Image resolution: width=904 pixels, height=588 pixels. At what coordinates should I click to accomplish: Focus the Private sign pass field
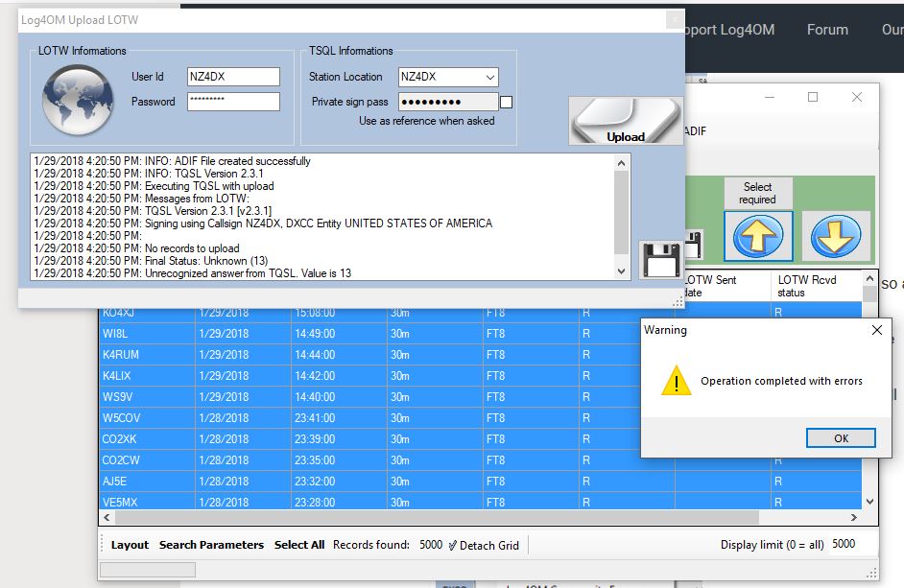click(x=448, y=102)
